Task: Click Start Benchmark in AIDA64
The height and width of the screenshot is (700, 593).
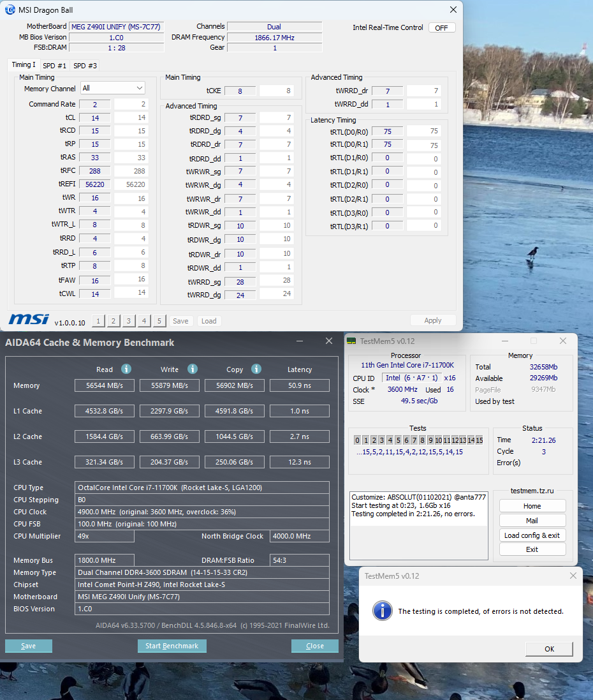Action: coord(172,646)
